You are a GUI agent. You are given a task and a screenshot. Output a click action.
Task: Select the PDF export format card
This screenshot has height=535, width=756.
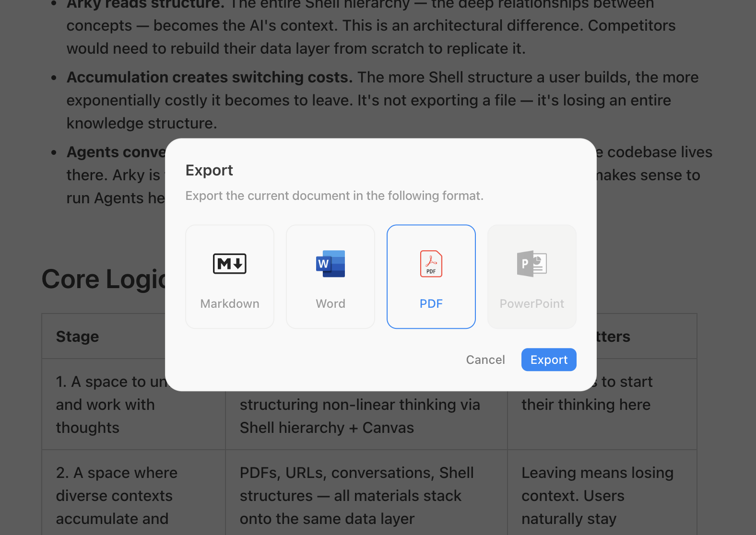[x=431, y=277]
